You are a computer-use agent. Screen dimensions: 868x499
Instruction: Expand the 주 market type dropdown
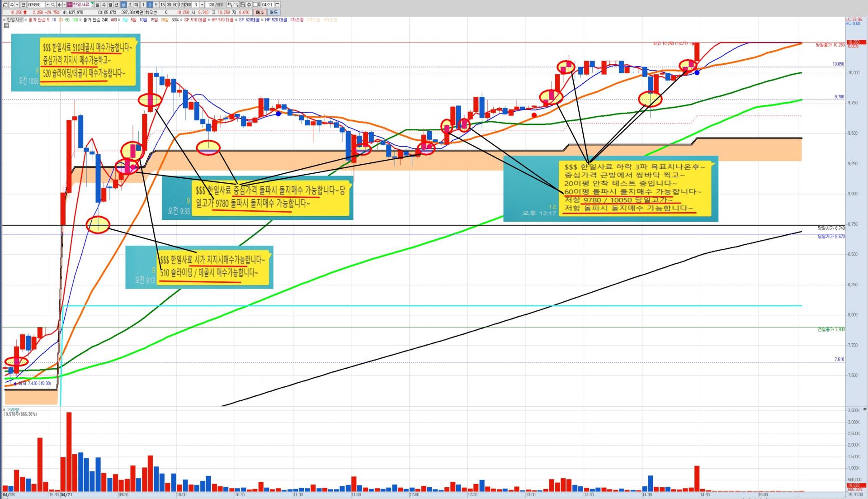coord(17,5)
